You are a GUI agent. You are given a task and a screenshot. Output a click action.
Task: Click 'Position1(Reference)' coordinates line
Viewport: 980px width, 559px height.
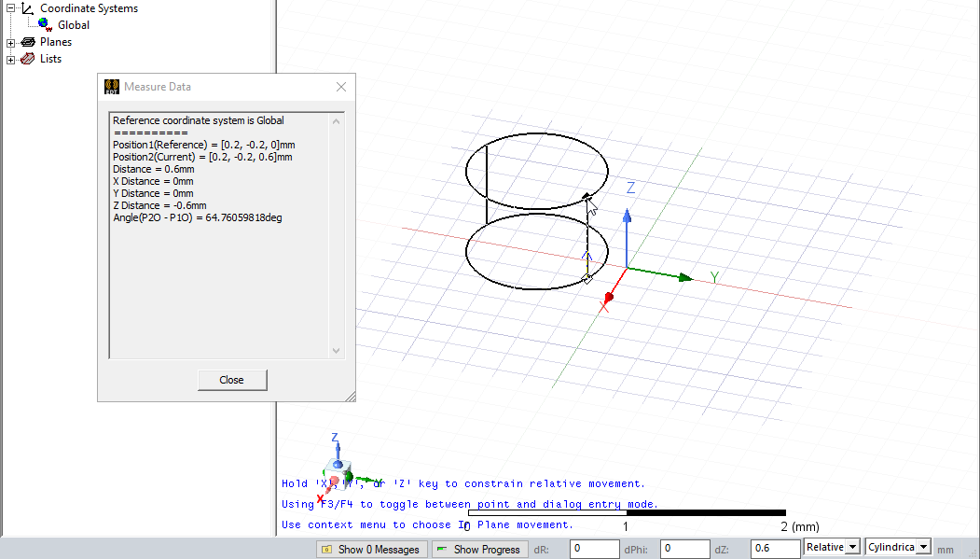click(204, 145)
